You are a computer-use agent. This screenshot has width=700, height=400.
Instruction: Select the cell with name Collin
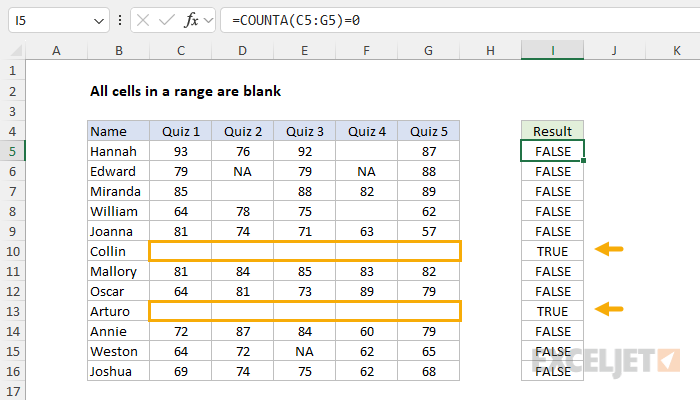coord(119,251)
